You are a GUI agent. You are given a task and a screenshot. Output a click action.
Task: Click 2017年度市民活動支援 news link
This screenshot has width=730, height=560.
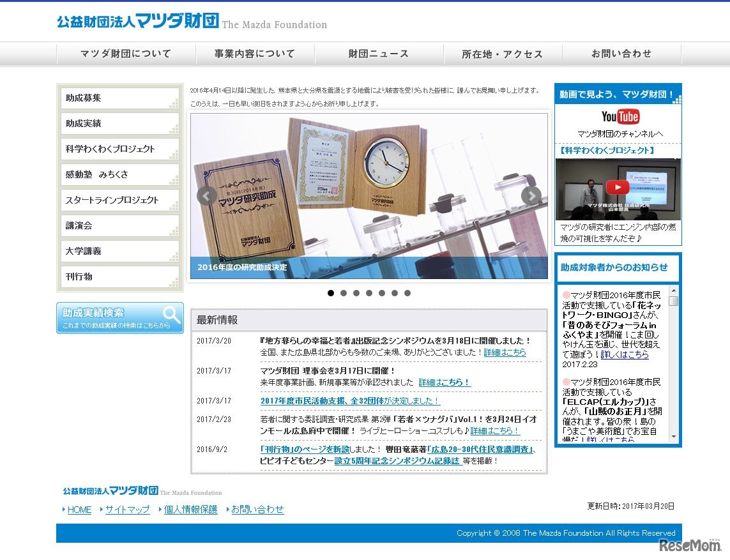point(350,401)
